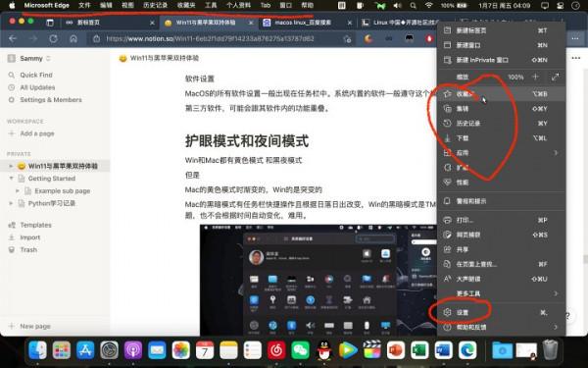Viewport: 588px width, 368px height.
Task: Click the embedded macOS settings screenshot
Action: (318, 280)
